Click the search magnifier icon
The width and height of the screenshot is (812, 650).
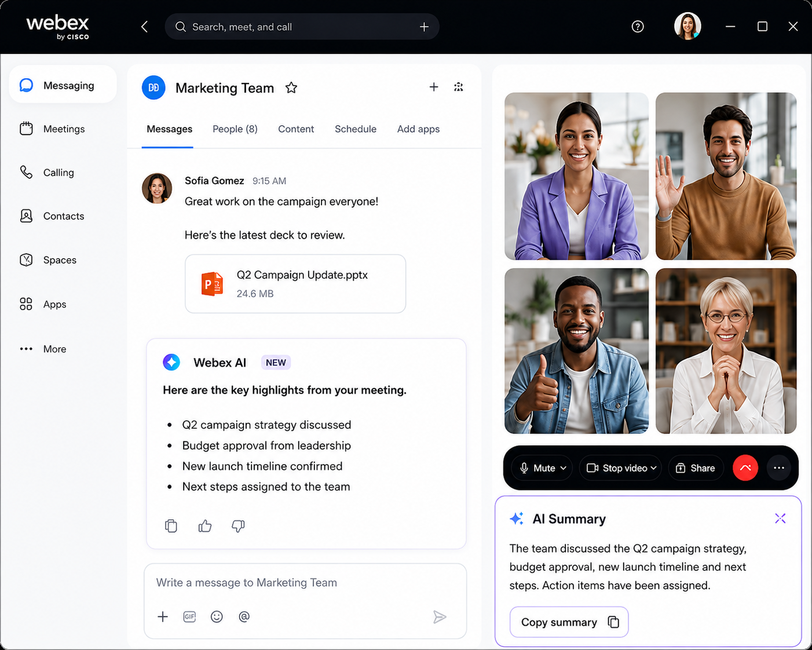pyautogui.click(x=181, y=27)
